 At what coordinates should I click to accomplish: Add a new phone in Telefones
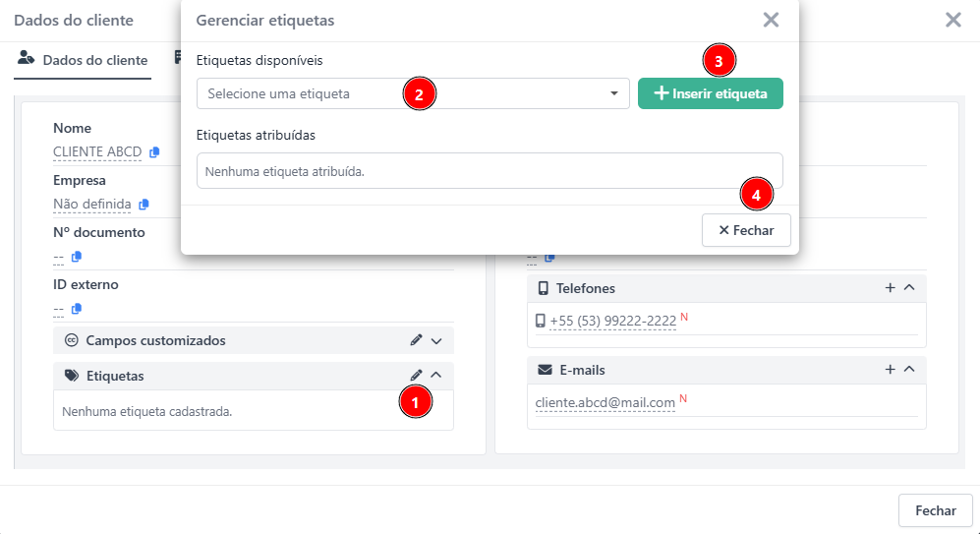[891, 288]
